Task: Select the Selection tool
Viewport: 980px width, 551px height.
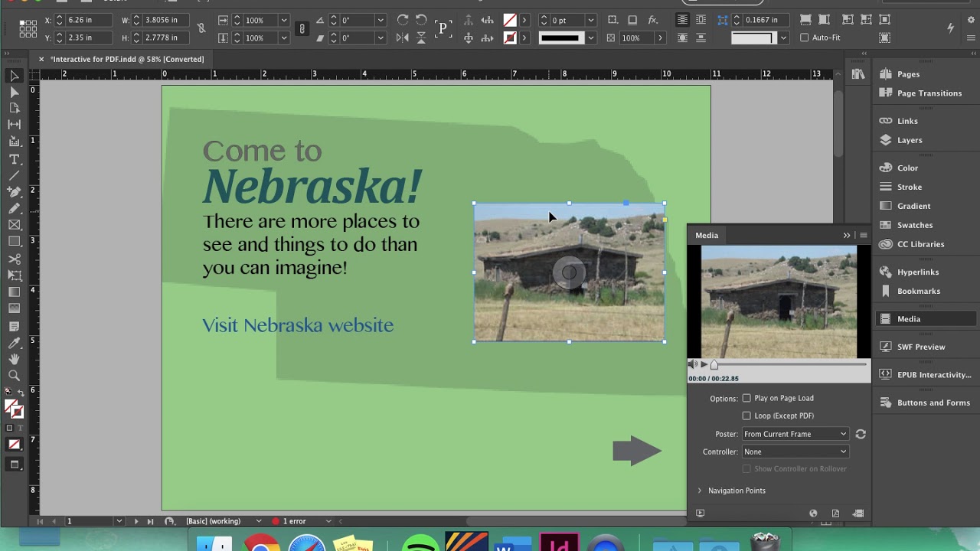Action: tap(14, 76)
